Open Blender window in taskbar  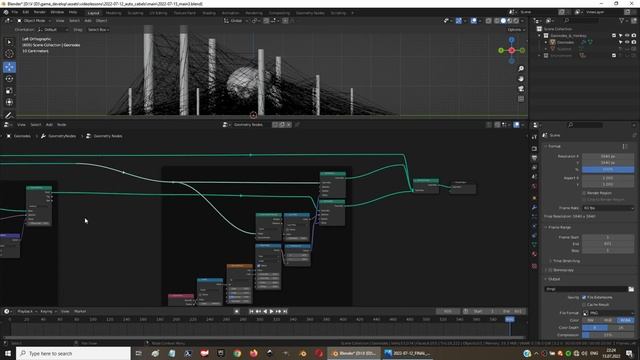pyautogui.click(x=354, y=353)
